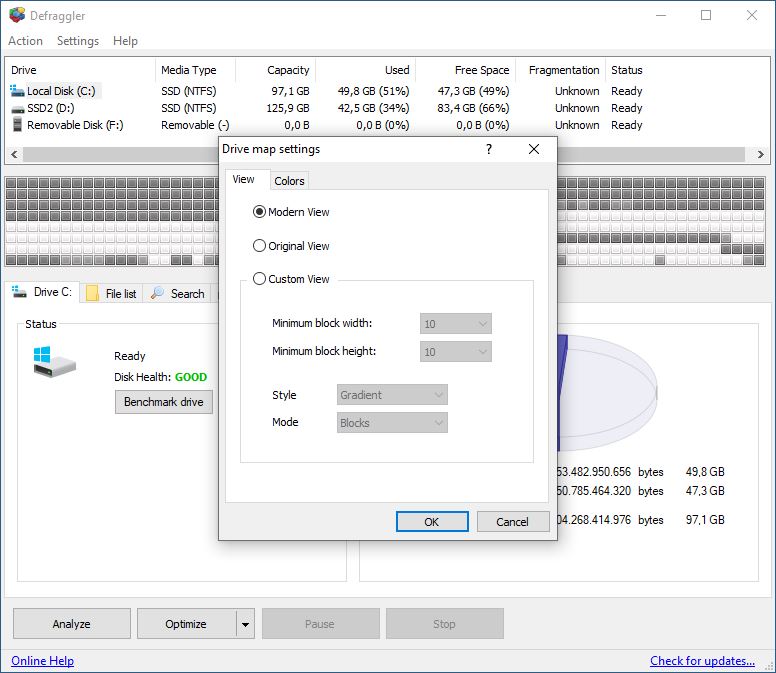This screenshot has width=776, height=673.
Task: Click the 83,4 GB (66%) free space cell
Action: pyautogui.click(x=473, y=108)
